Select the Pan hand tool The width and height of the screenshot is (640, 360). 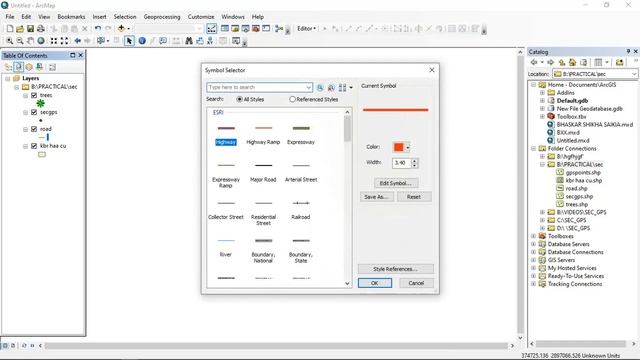point(30,41)
